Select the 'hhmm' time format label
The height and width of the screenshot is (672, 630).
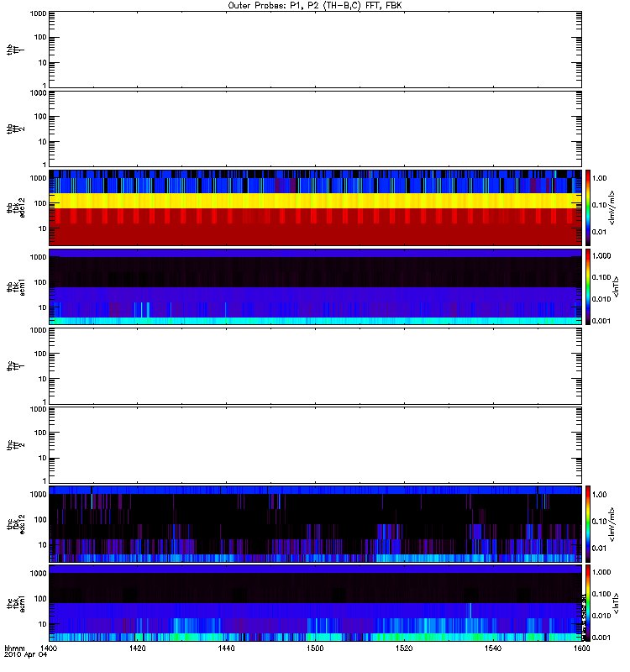click(x=14, y=648)
